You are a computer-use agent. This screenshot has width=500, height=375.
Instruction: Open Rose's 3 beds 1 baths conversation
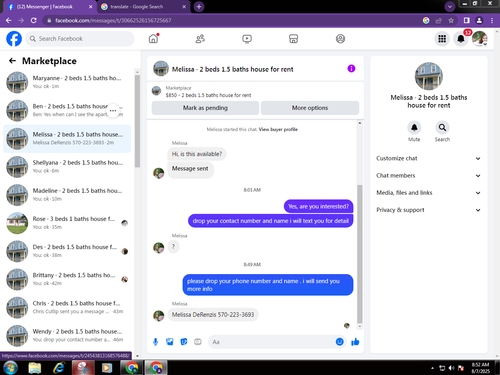coord(67,223)
